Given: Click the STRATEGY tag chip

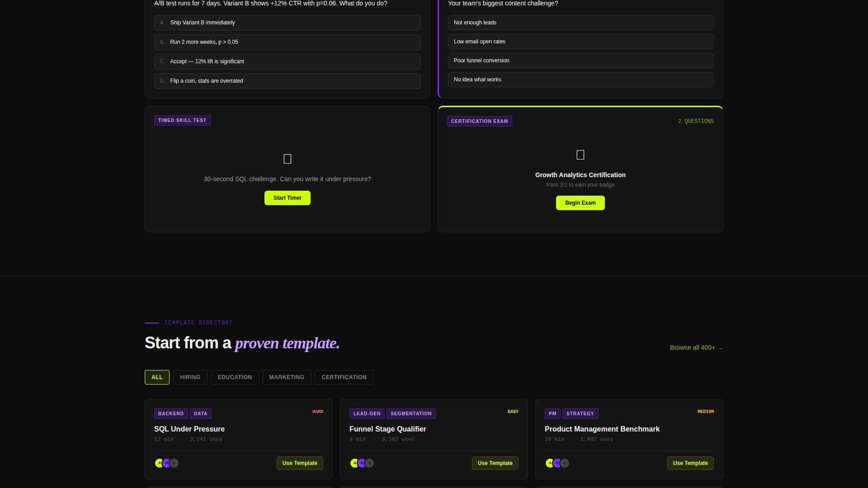Looking at the screenshot, I should coord(580,413).
